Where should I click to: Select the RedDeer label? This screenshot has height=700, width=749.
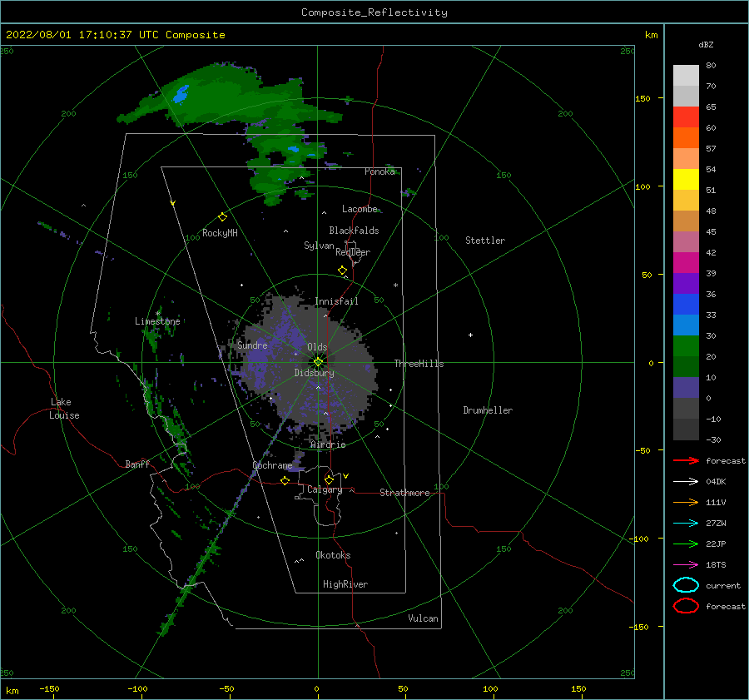[x=353, y=252]
